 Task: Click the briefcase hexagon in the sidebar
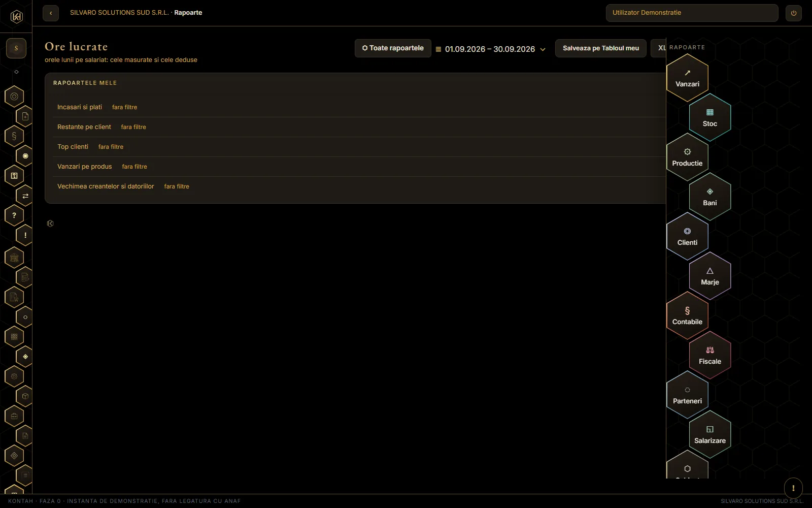click(x=14, y=416)
